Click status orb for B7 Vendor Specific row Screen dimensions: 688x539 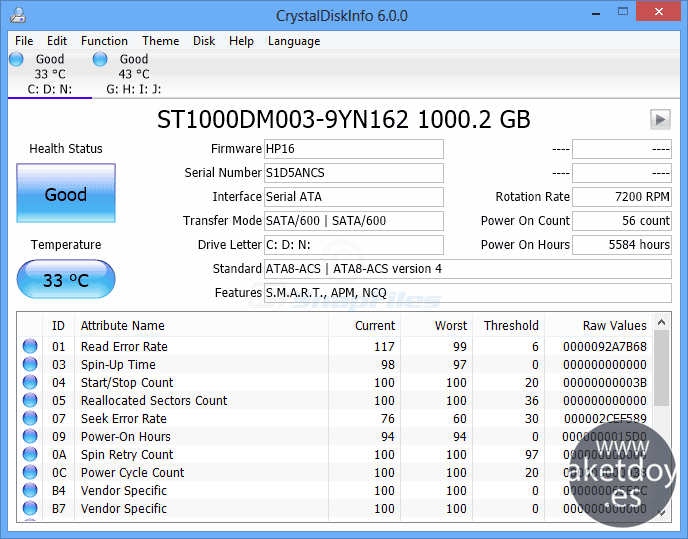(30, 508)
